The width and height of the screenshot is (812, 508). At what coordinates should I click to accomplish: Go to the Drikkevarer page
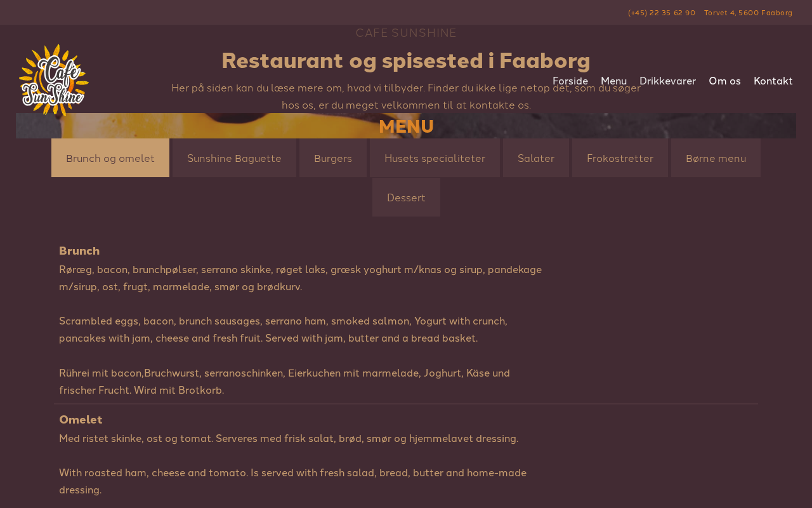667,81
